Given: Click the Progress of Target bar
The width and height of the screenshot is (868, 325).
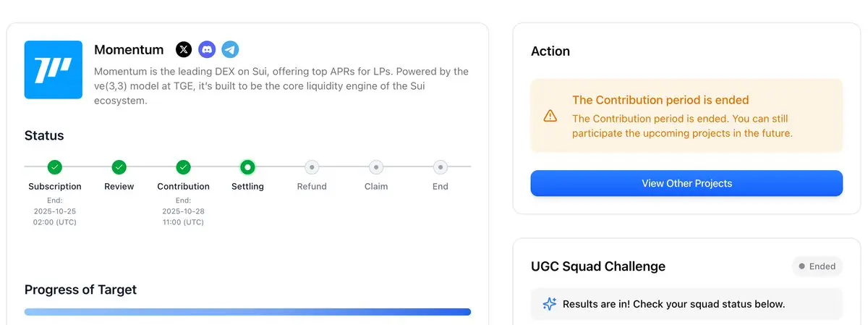Looking at the screenshot, I should [247, 312].
